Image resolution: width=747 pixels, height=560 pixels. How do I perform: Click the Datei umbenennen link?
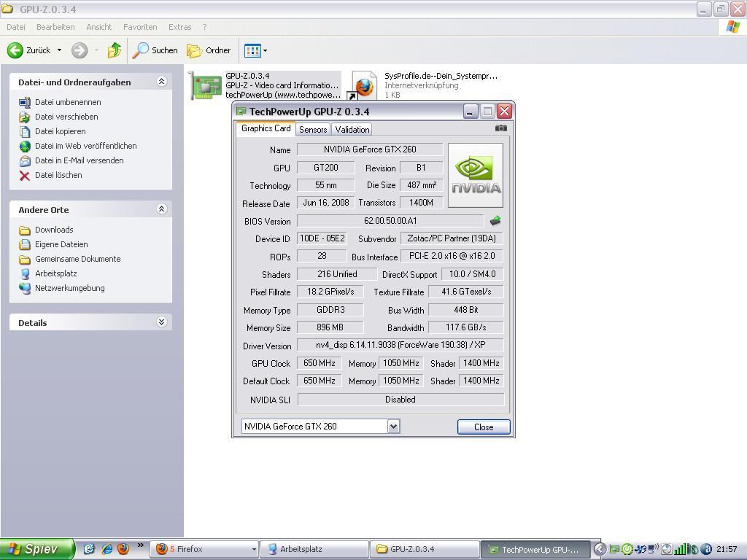[68, 102]
